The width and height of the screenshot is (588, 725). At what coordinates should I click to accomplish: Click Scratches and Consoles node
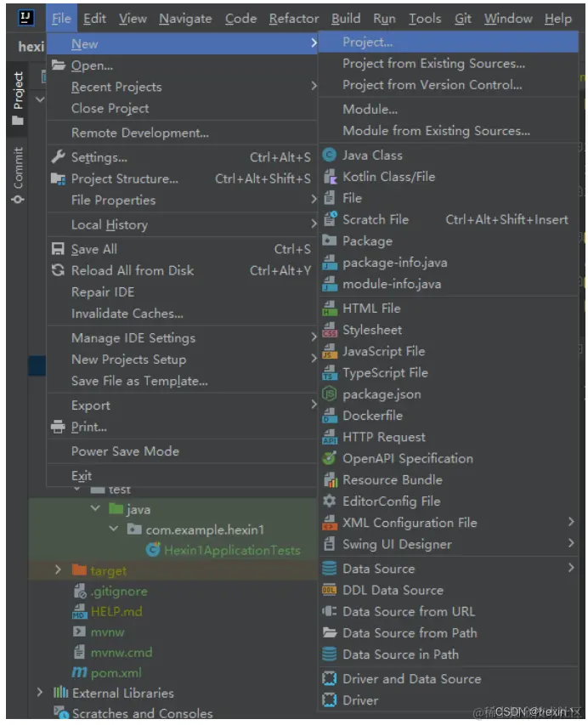(143, 713)
